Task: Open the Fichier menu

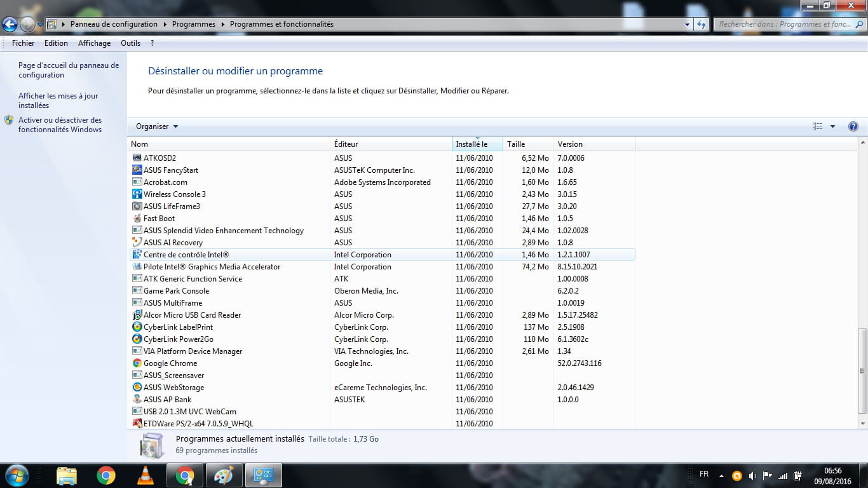Action: pyautogui.click(x=24, y=43)
